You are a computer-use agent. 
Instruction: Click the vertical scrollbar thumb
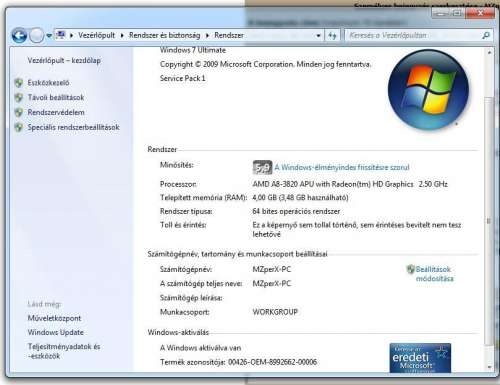click(x=489, y=221)
